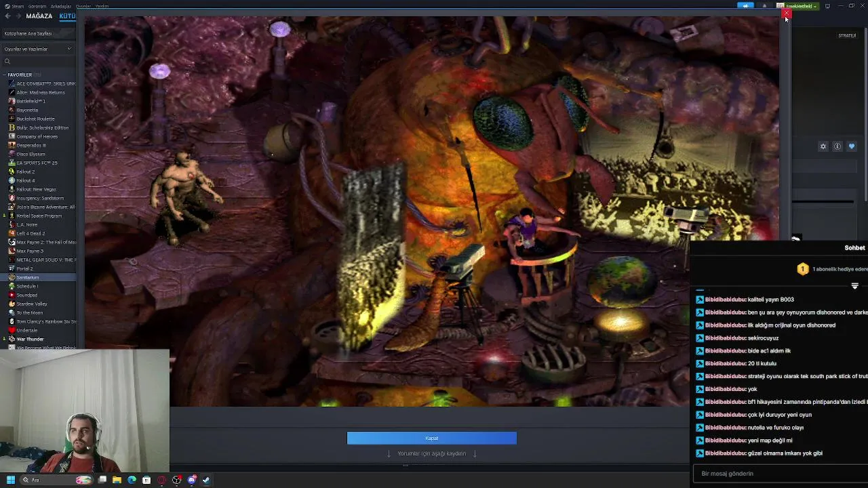
Task: Click the STRATEJİ genre tag
Action: coord(847,36)
